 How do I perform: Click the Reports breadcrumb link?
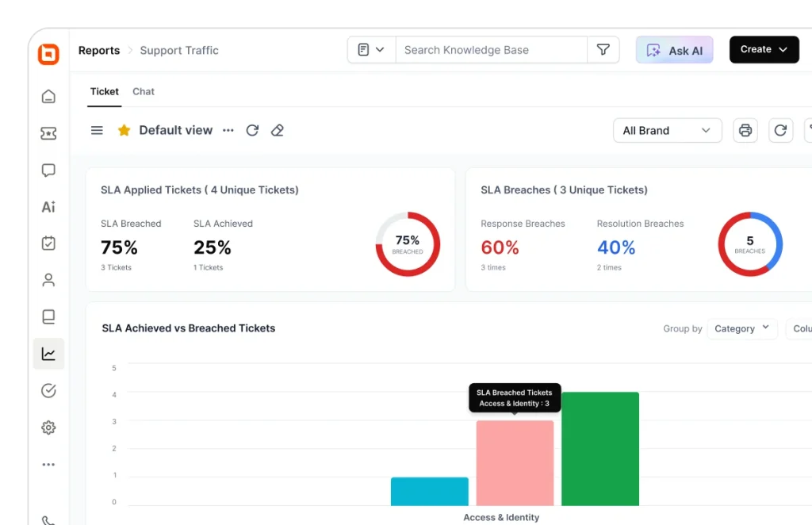coord(99,50)
